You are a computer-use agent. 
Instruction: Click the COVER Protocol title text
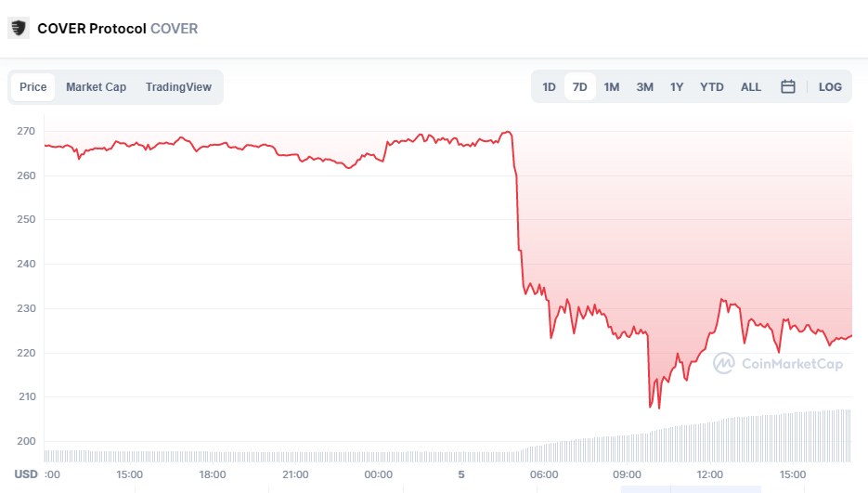92,29
